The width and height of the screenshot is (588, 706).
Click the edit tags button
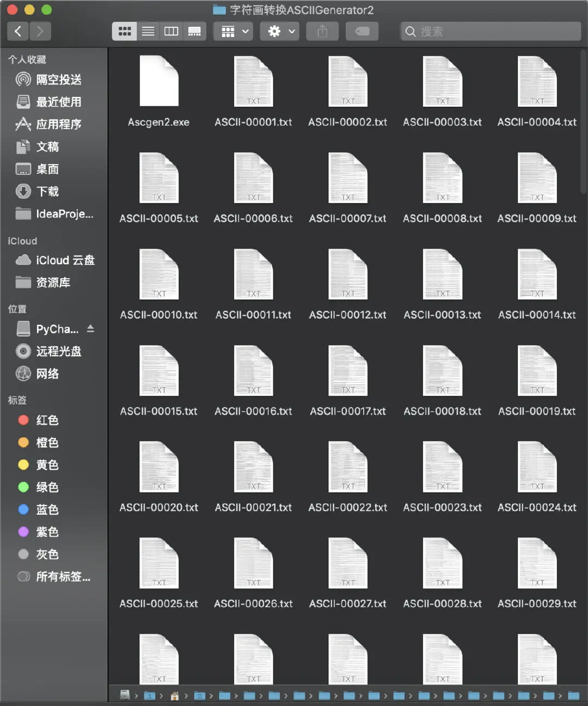pos(362,32)
